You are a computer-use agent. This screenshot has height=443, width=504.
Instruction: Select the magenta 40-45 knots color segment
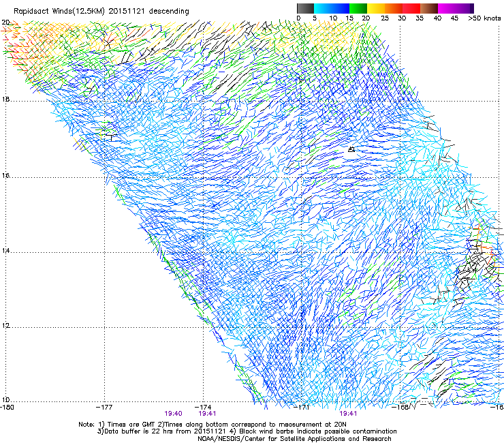tap(447, 8)
